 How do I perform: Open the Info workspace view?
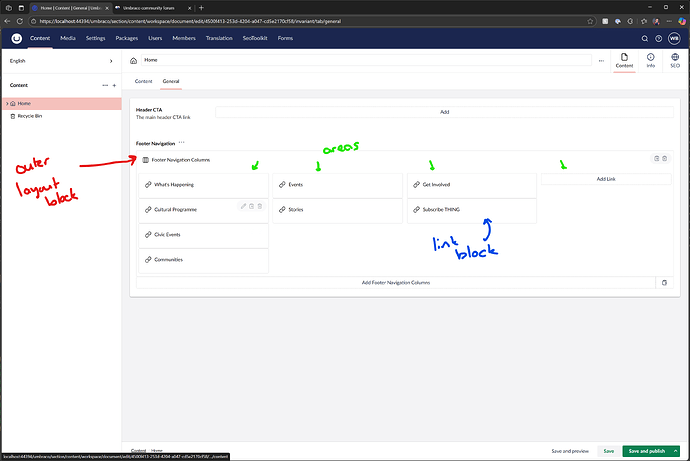(651, 60)
